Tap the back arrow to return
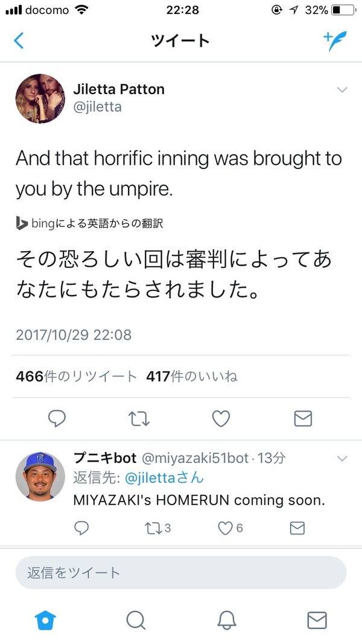Viewport: 362px width, 644px height. tap(19, 40)
